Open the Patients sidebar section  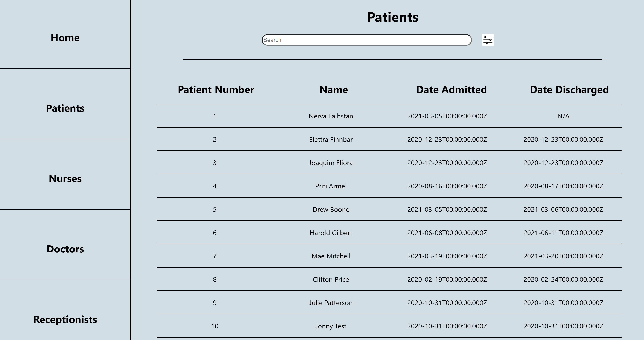(x=65, y=108)
